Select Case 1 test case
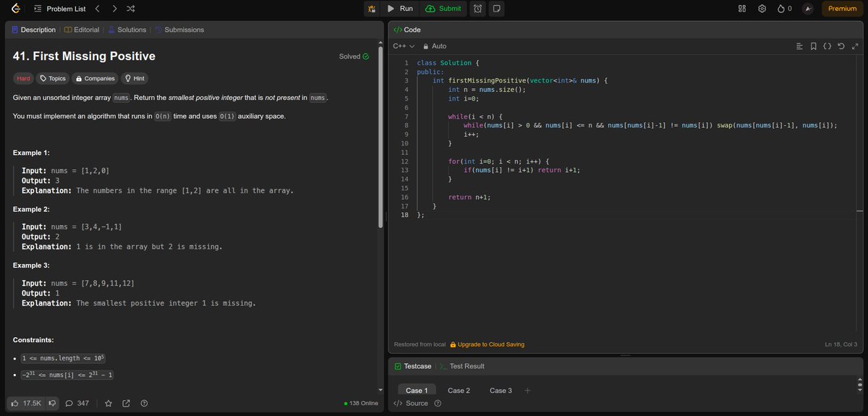 pyautogui.click(x=417, y=391)
